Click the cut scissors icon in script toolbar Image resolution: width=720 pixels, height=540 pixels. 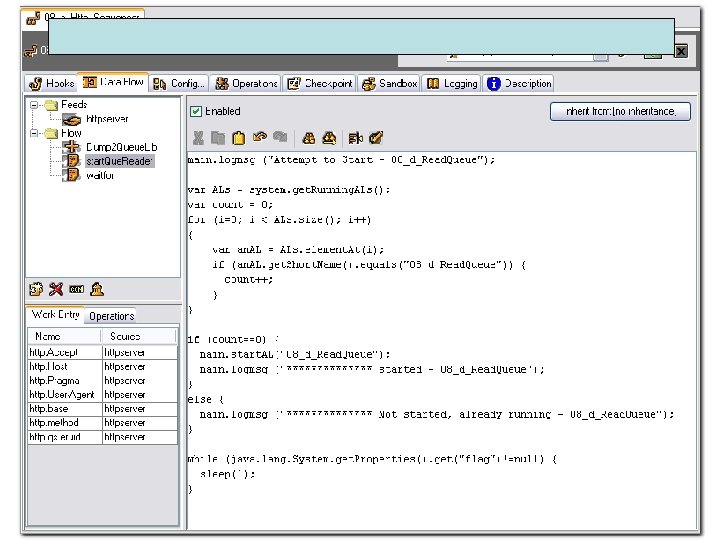tap(198, 138)
